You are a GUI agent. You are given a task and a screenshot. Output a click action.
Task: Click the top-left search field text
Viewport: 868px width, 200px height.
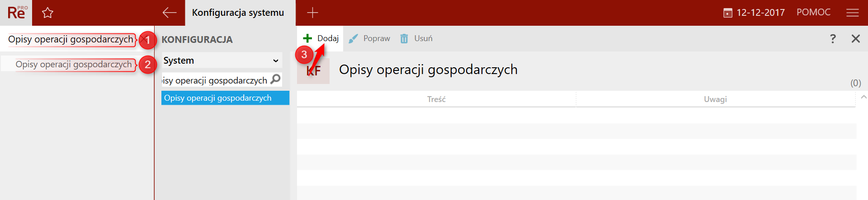point(71,39)
